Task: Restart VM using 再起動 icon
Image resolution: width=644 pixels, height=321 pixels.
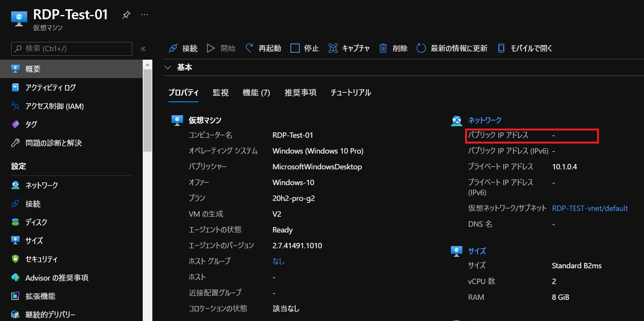Action: (x=249, y=48)
